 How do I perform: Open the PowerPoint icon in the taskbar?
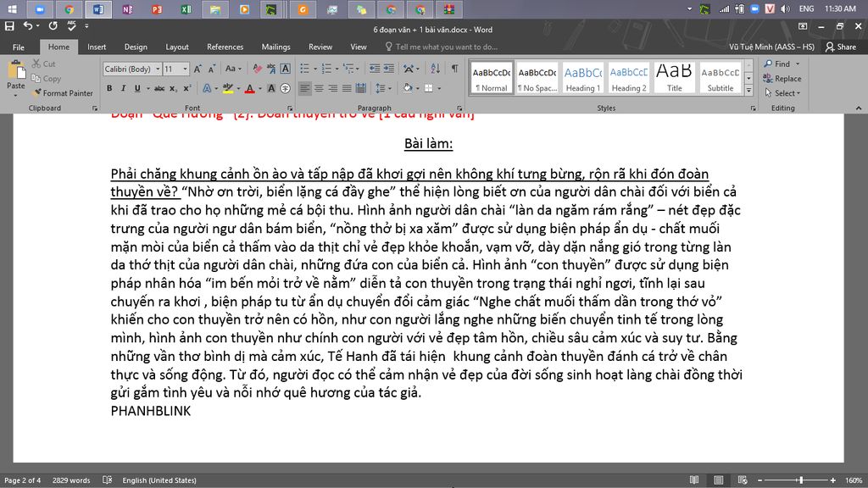click(x=157, y=9)
